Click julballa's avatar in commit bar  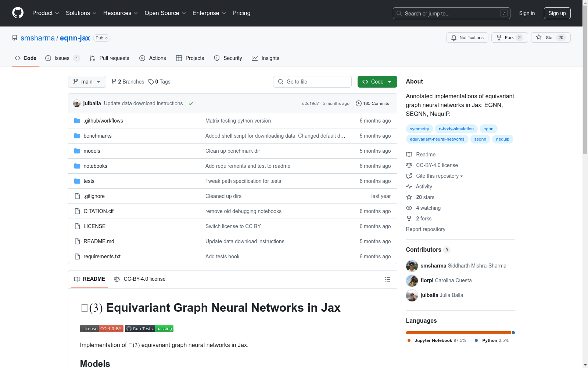click(77, 103)
